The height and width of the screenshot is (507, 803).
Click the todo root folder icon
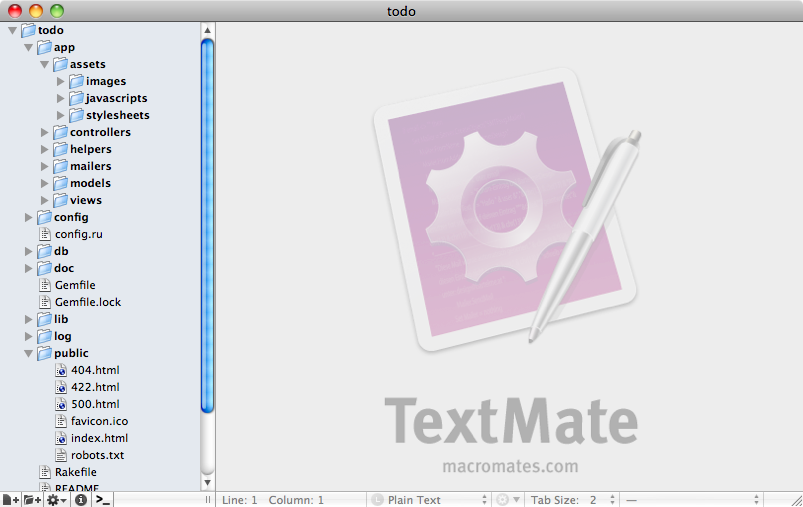click(x=28, y=30)
